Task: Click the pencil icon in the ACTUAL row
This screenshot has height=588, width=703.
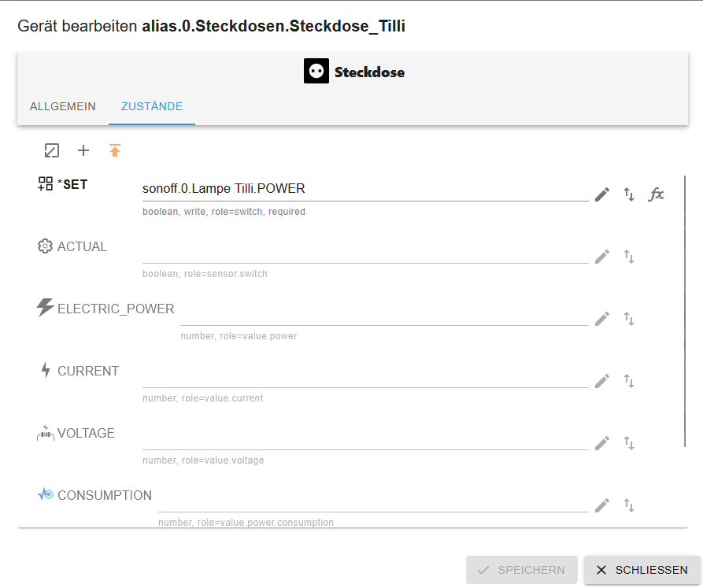Action: (602, 257)
